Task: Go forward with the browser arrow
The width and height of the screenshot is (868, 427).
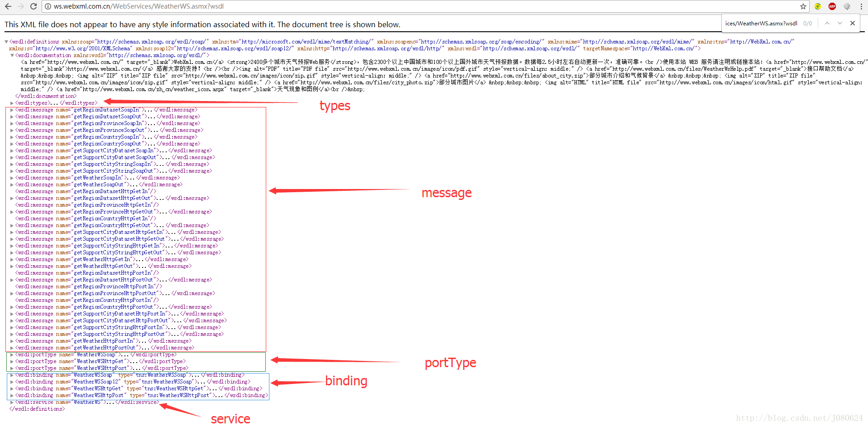Action: tap(21, 6)
